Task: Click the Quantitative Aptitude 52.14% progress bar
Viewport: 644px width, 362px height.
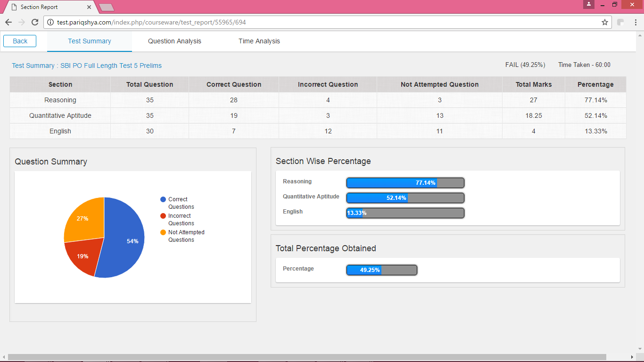Action: click(405, 197)
